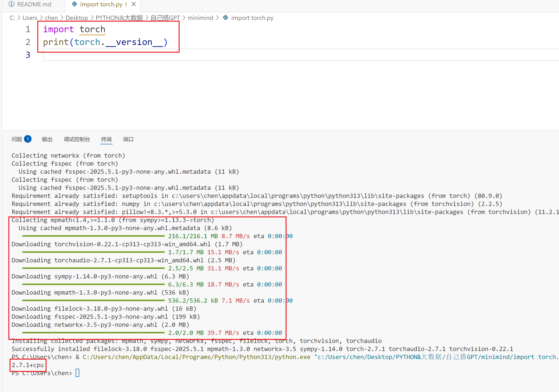Screen dimensions: 559x392
Task: Switch to the 输出 panel tab
Action: [47, 139]
